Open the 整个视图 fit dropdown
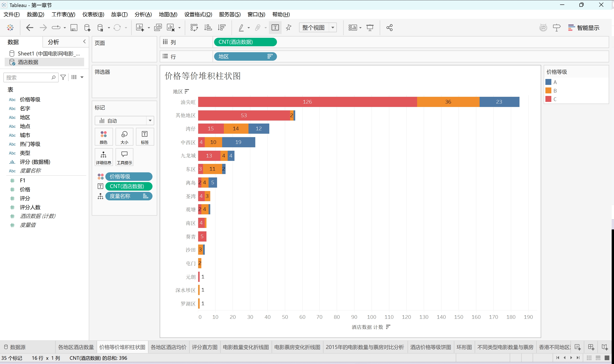The image size is (614, 364). pyautogui.click(x=318, y=27)
